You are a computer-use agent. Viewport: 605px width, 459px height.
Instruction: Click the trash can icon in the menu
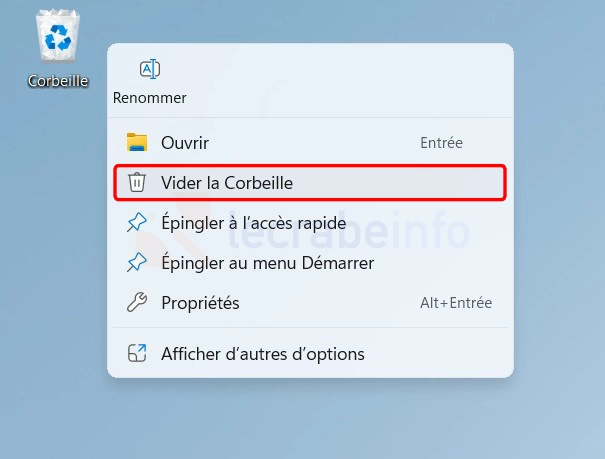pos(137,183)
